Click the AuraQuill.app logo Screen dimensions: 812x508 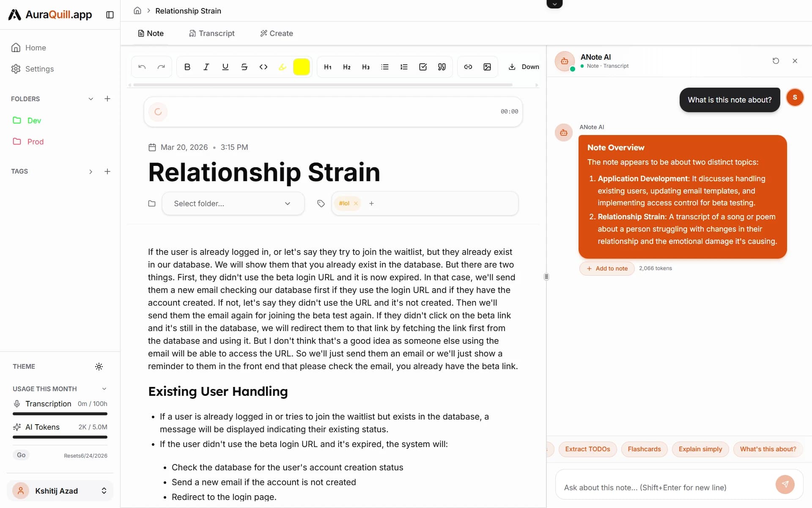[x=50, y=15]
